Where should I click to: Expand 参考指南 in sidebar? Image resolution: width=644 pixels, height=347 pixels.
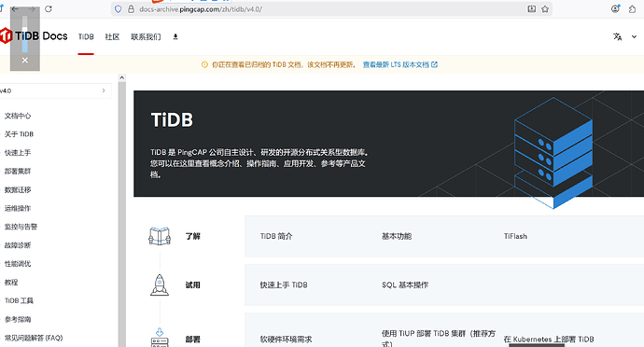tap(18, 319)
